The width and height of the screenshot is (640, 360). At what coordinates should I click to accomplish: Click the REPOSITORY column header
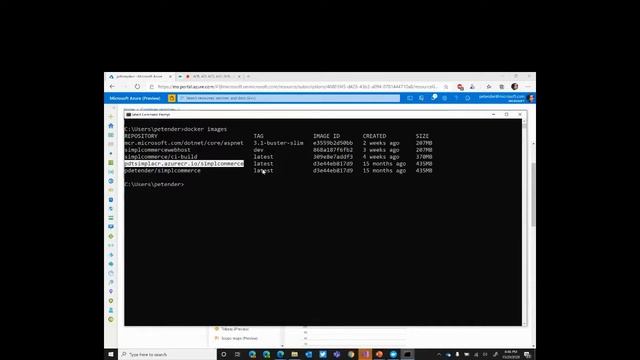tap(141, 136)
